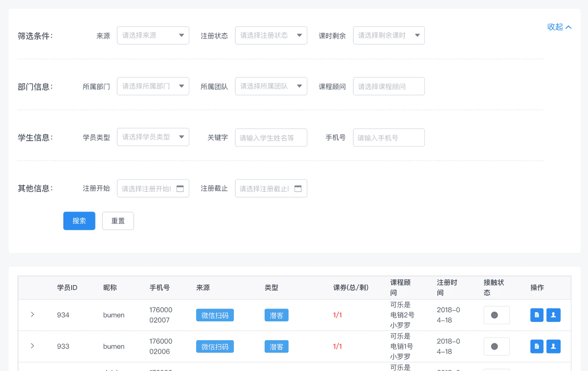Click the 手机号 column header in table
The image size is (588, 371).
159,288
